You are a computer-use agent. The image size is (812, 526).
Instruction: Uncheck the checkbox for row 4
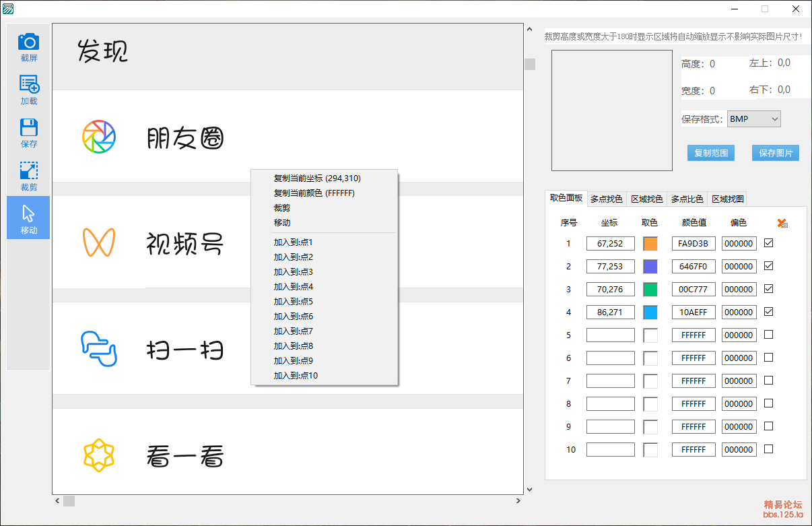click(x=768, y=312)
